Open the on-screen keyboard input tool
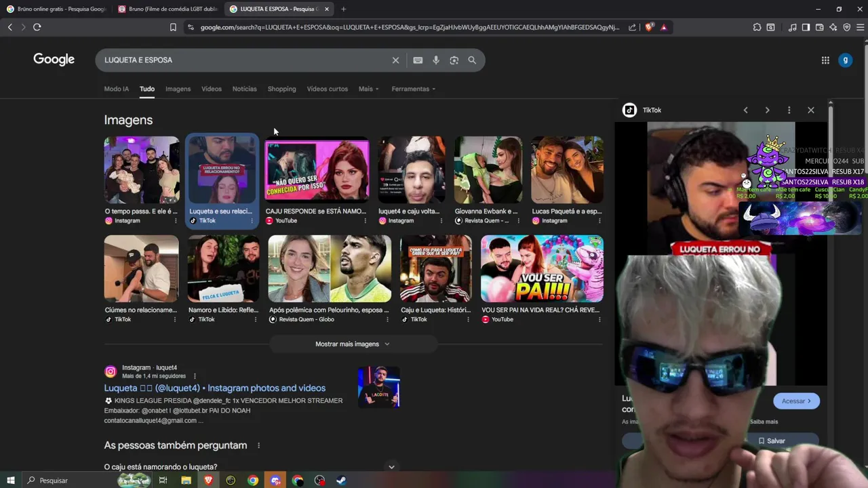868x488 pixels. (x=418, y=60)
